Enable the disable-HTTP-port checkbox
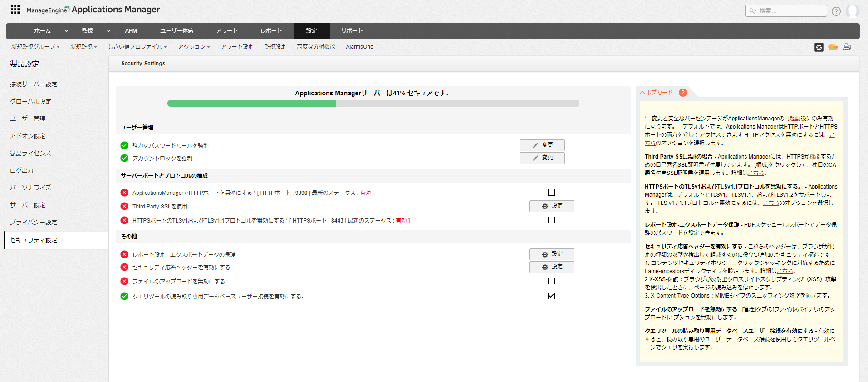 pos(551,193)
